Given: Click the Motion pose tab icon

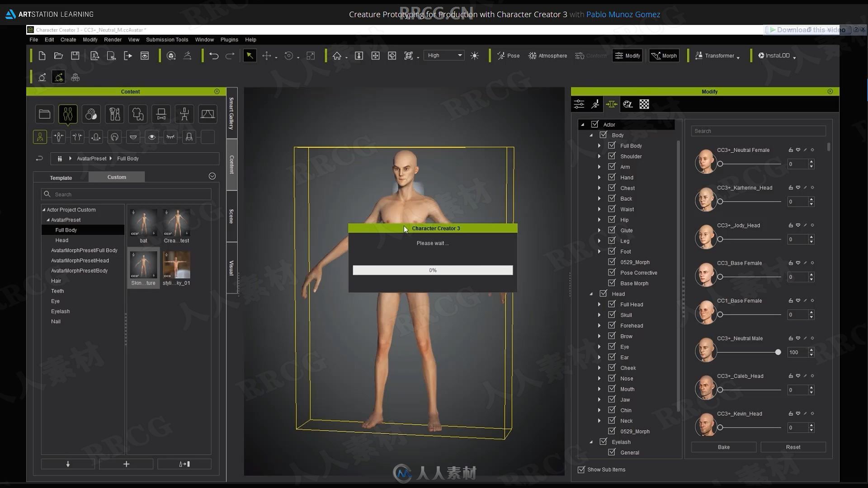Looking at the screenshot, I should coord(595,104).
